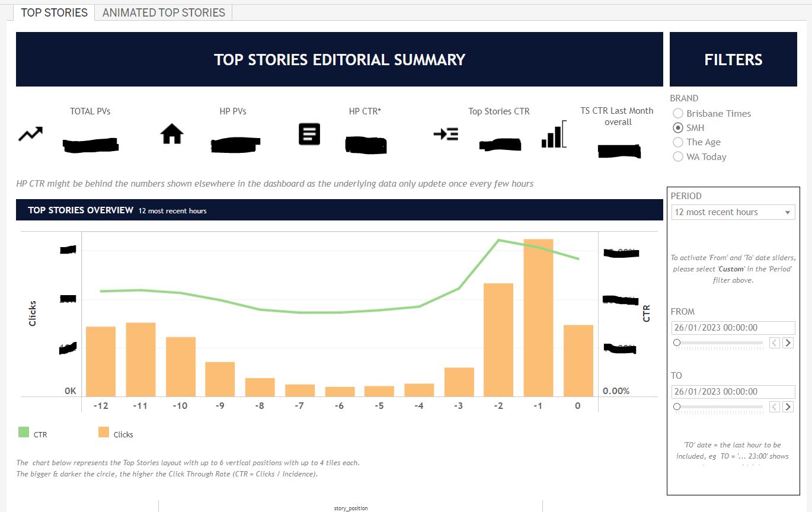Click the FROM date slider handle
Screen dimensions: 812x512
click(677, 343)
